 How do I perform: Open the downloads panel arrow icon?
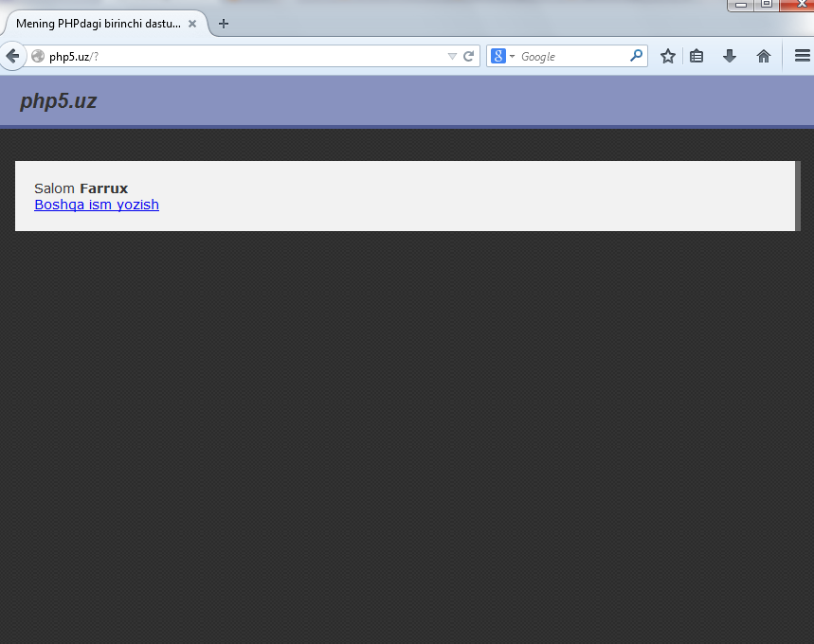click(729, 56)
